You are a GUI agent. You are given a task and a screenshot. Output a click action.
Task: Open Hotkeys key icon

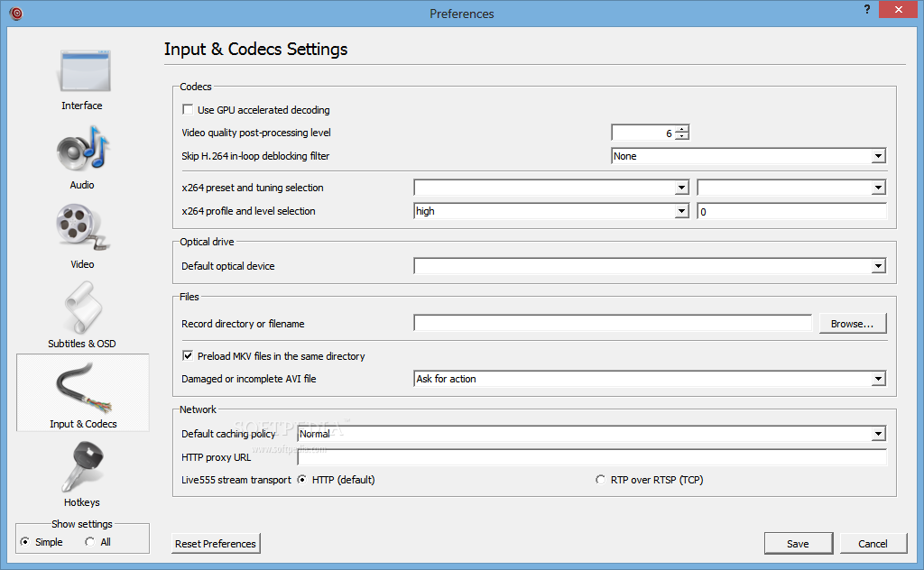tap(82, 467)
